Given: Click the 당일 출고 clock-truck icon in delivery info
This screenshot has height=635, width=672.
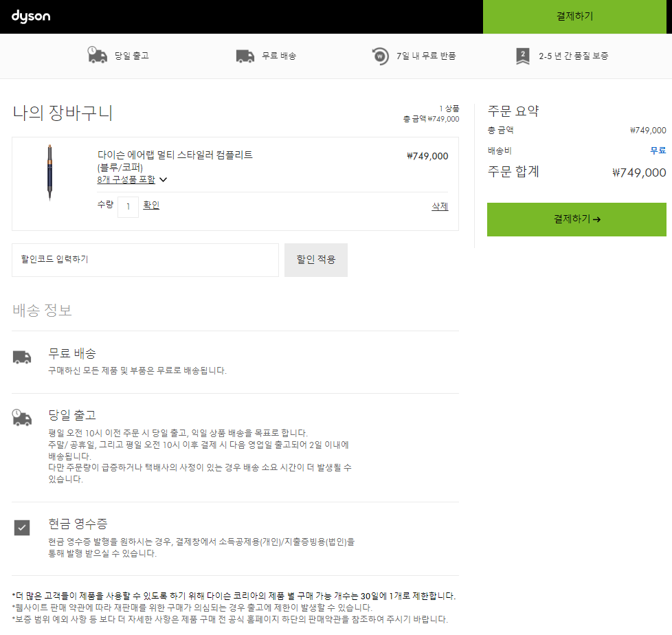Looking at the screenshot, I should coord(22,417).
